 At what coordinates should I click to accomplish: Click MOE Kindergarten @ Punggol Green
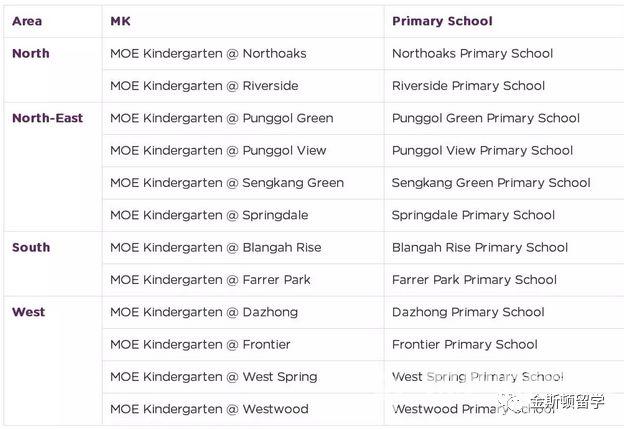pyautogui.click(x=222, y=118)
